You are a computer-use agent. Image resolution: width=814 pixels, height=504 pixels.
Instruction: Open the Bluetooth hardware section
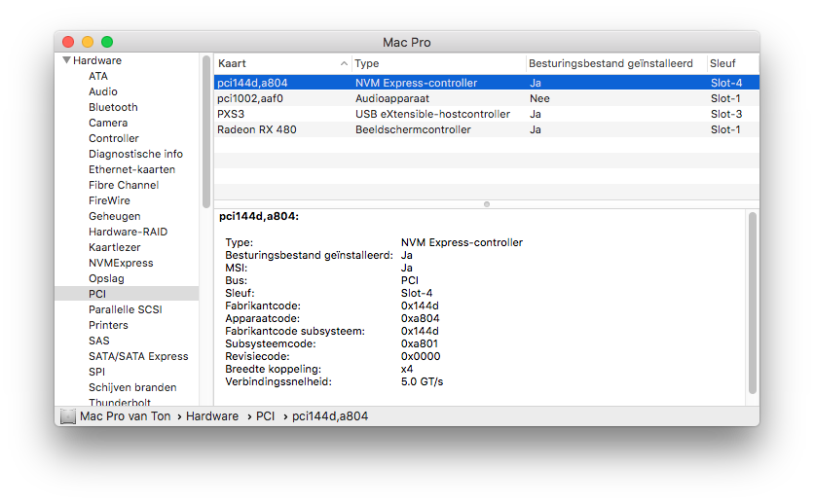tap(113, 107)
